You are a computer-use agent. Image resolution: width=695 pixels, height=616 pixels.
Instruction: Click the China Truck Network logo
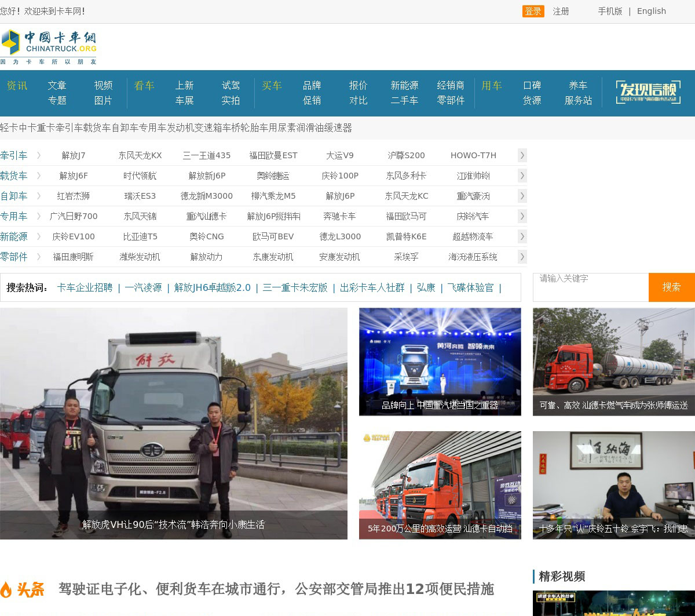[49, 47]
